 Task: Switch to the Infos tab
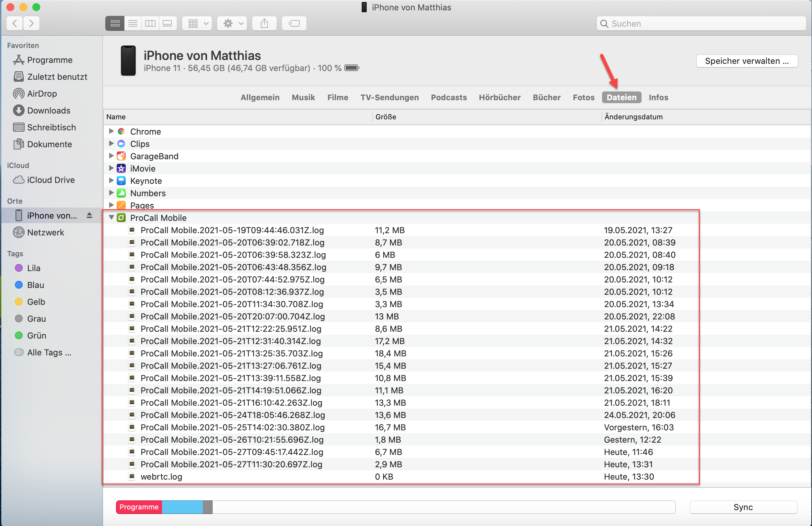coord(658,97)
